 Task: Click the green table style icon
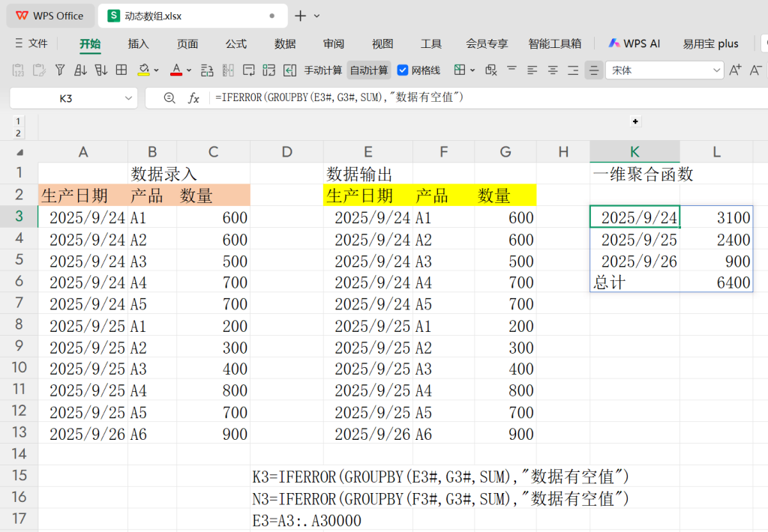[x=460, y=70]
